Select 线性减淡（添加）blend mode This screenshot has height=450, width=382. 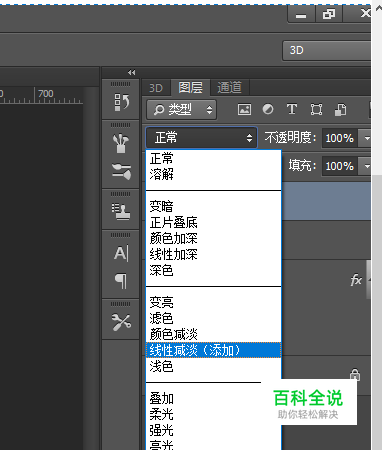(x=214, y=350)
